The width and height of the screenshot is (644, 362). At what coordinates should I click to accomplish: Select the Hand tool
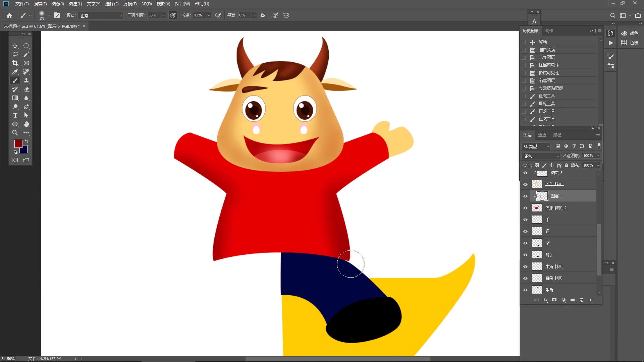(26, 124)
